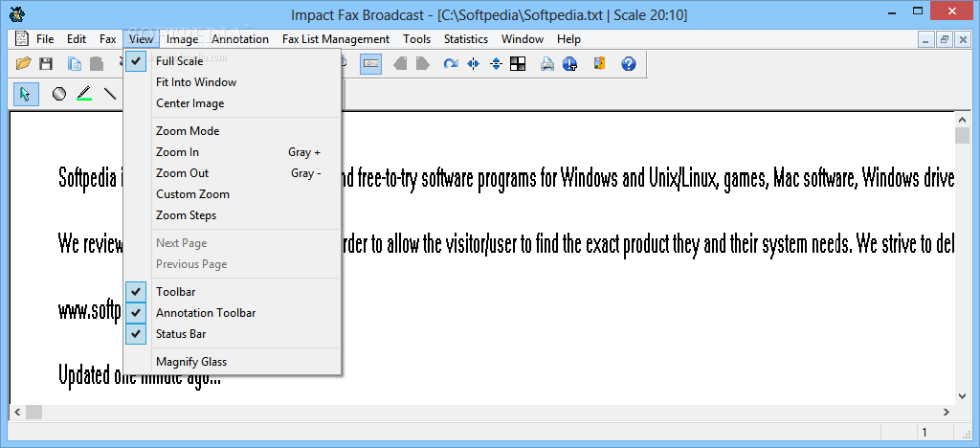Select the ellipse annotation tool
This screenshot has width=980, height=448.
(58, 94)
